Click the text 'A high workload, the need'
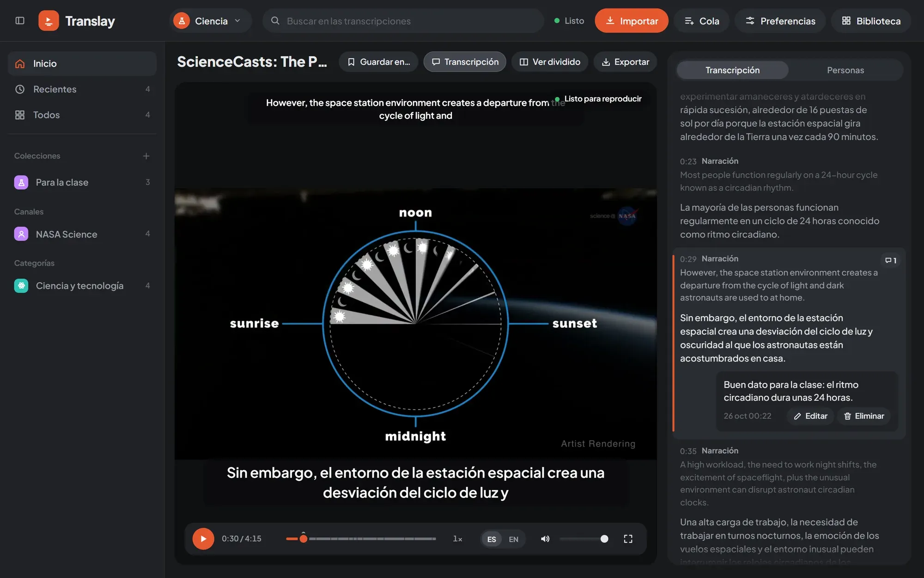924x578 pixels. tap(778, 483)
